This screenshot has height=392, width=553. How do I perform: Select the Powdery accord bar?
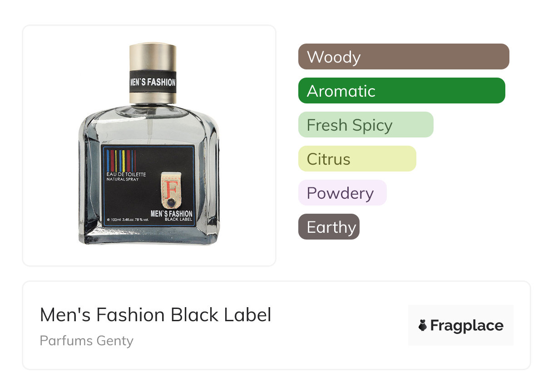[x=342, y=193]
